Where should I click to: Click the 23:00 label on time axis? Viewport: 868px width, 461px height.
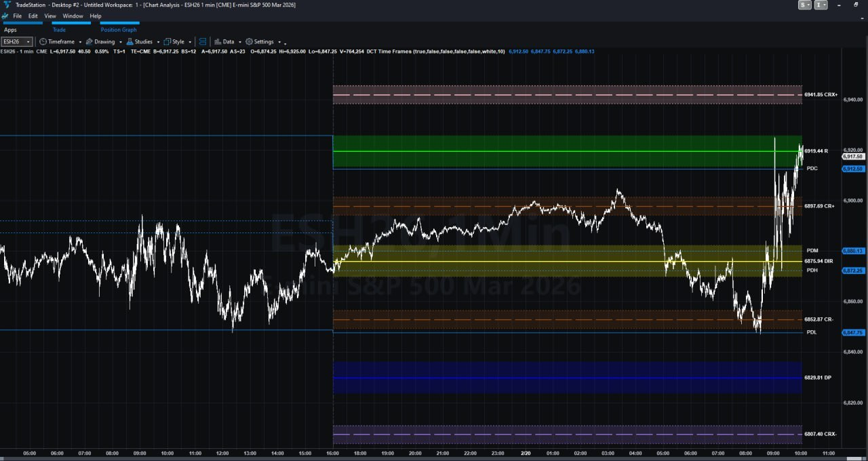[498, 453]
